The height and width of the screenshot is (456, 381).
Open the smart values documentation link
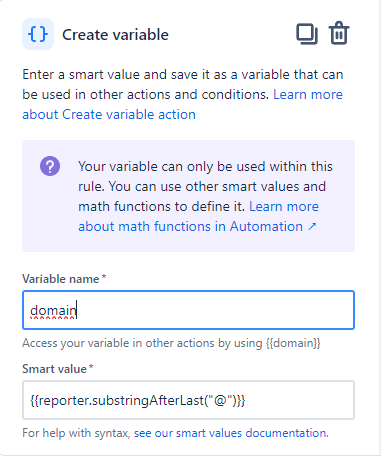[x=231, y=433]
